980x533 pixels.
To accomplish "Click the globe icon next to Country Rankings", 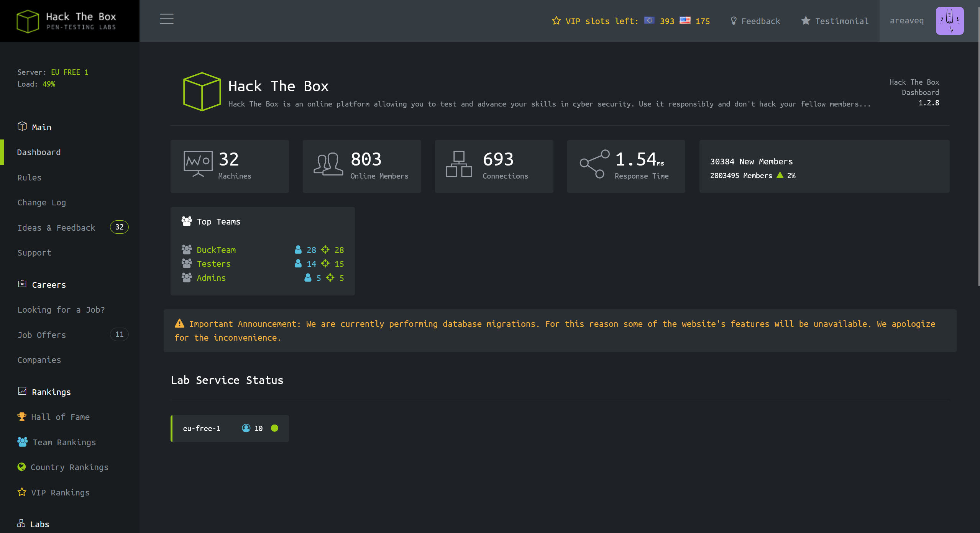I will coord(22,467).
